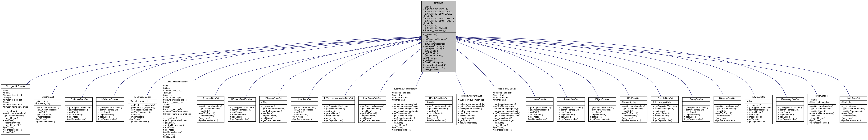
Task: Click buildCache() in ilDataCollectionDataSet
Action: [169, 137]
